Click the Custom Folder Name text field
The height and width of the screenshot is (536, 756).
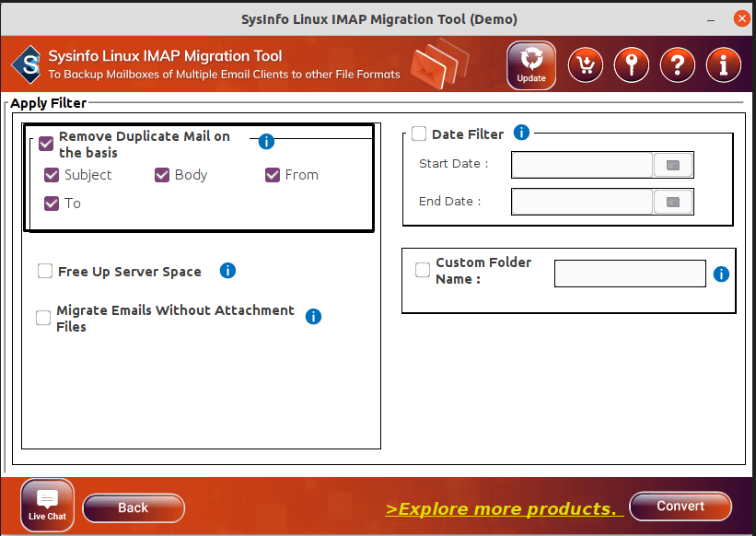[x=630, y=274]
